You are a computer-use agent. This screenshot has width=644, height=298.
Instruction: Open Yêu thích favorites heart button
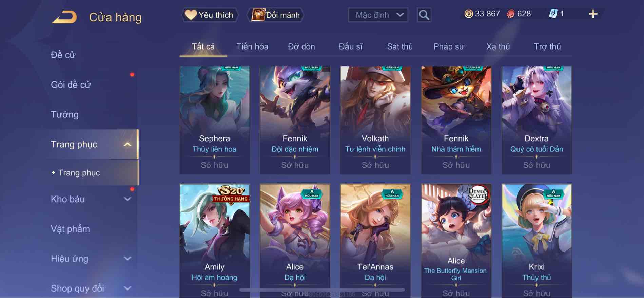click(209, 15)
